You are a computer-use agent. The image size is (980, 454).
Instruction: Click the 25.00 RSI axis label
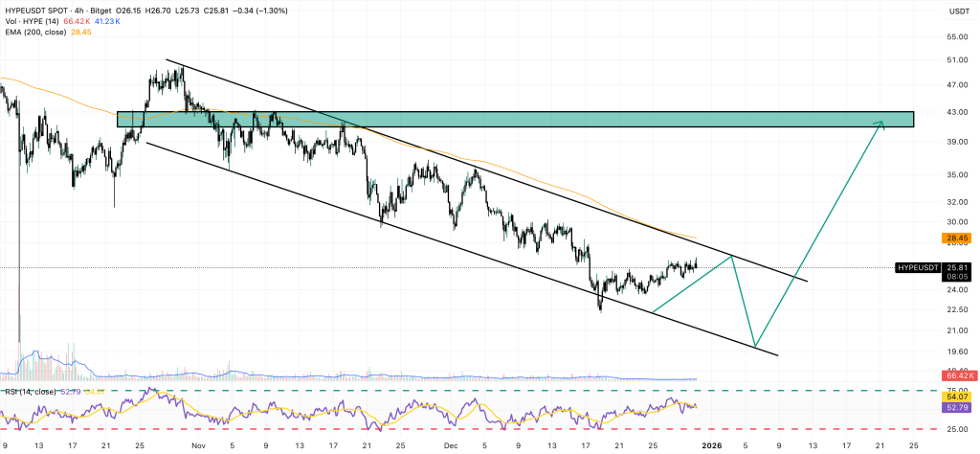click(x=958, y=430)
